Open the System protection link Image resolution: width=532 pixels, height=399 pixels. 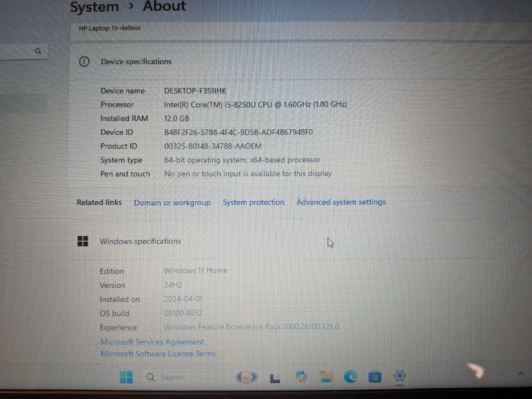(x=253, y=202)
